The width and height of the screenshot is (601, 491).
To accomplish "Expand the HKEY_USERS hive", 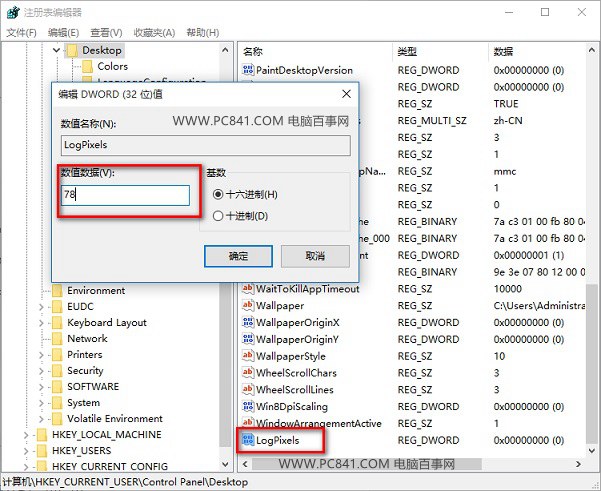I will coord(26,451).
